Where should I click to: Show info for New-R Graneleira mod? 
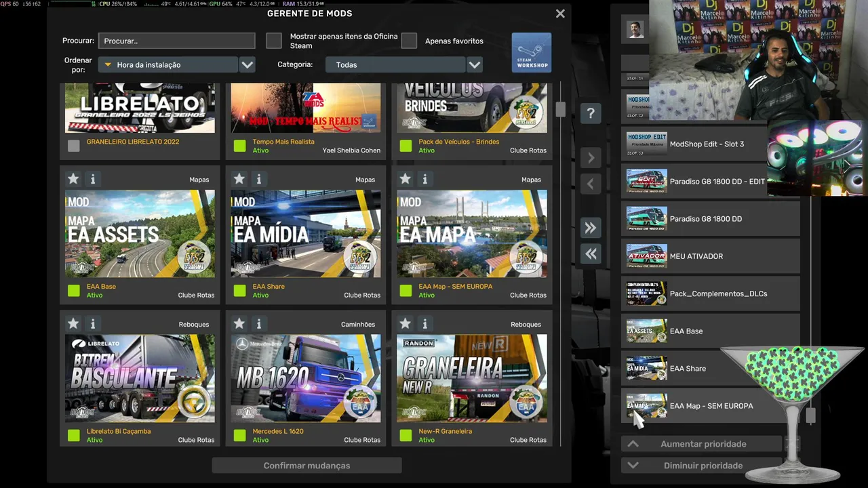tap(425, 323)
